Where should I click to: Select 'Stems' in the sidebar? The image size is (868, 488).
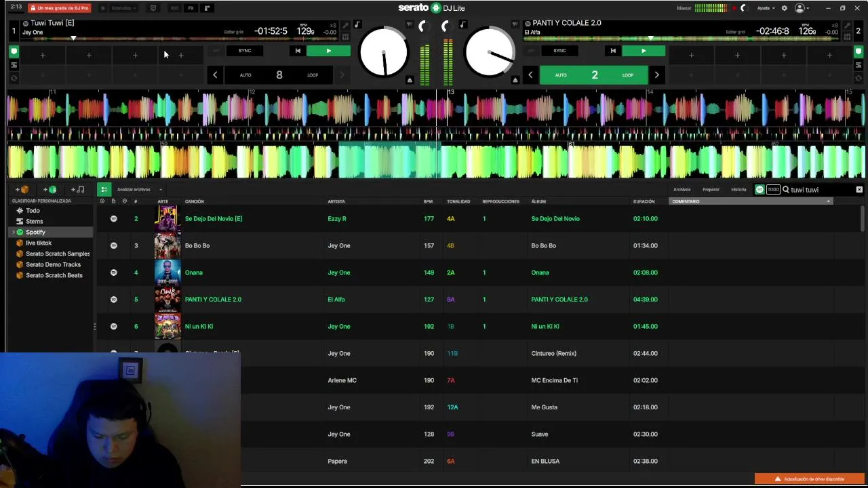click(34, 222)
